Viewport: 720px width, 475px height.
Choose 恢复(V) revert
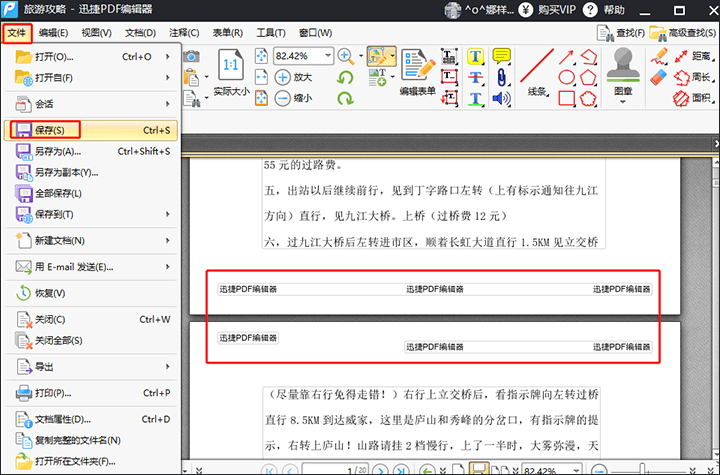[x=91, y=293]
